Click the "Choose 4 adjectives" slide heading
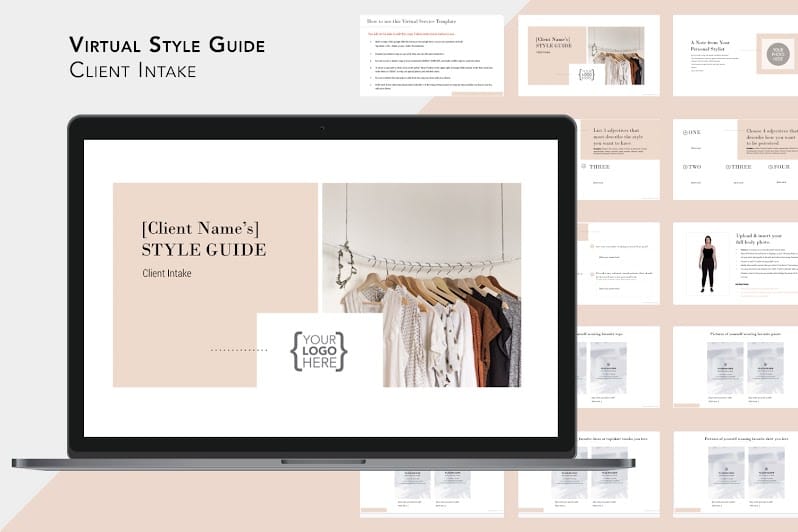The height and width of the screenshot is (532, 798). point(772,137)
